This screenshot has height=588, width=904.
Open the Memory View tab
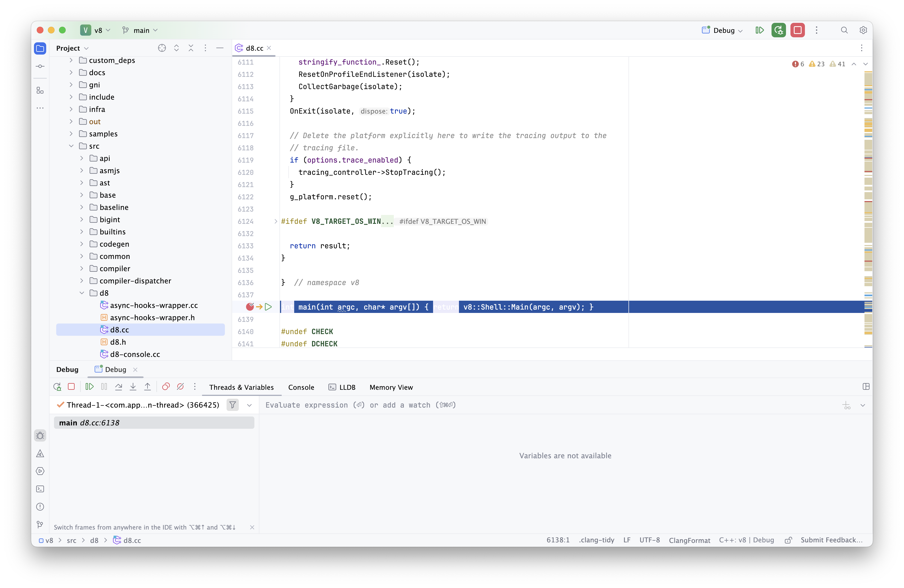pos(391,387)
